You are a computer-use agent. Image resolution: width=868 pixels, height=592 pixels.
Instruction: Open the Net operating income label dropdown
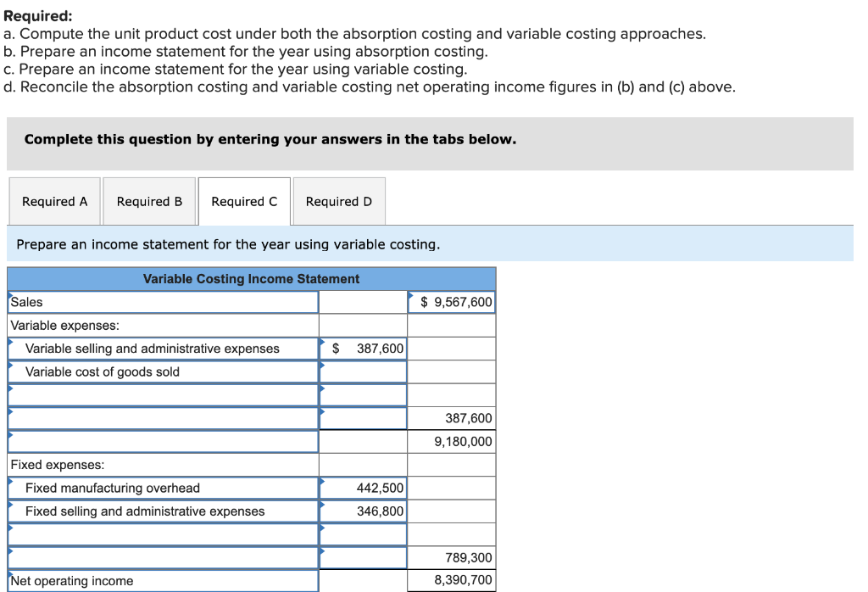point(161,580)
